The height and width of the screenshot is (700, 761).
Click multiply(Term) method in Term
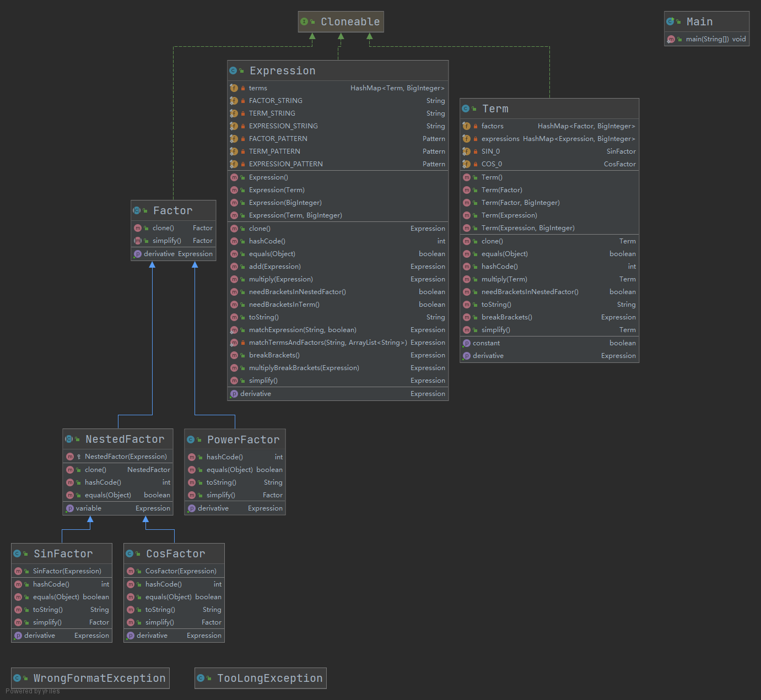coord(549,279)
